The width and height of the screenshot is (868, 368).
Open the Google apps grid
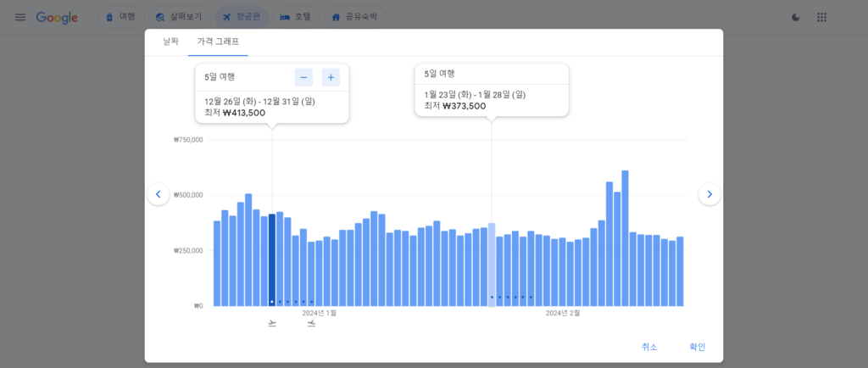(x=821, y=18)
